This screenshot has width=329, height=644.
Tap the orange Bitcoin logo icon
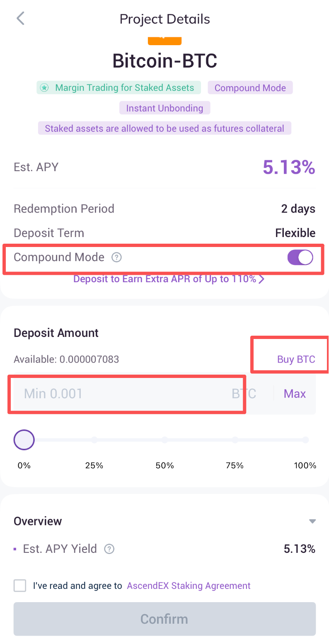[x=164, y=41]
